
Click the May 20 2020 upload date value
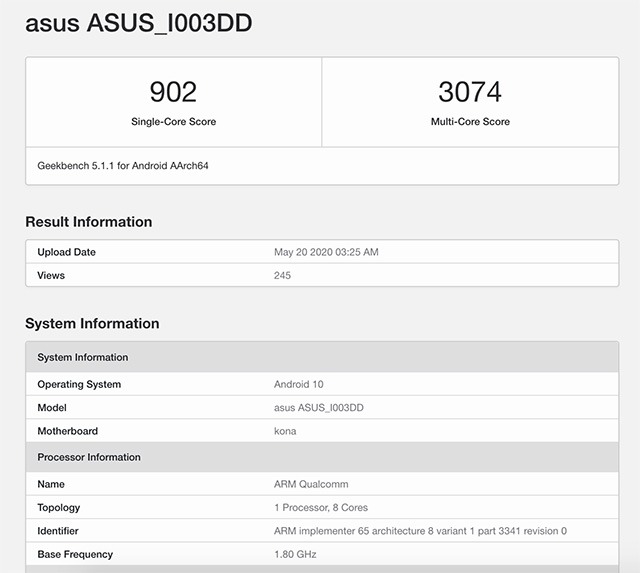click(x=326, y=252)
